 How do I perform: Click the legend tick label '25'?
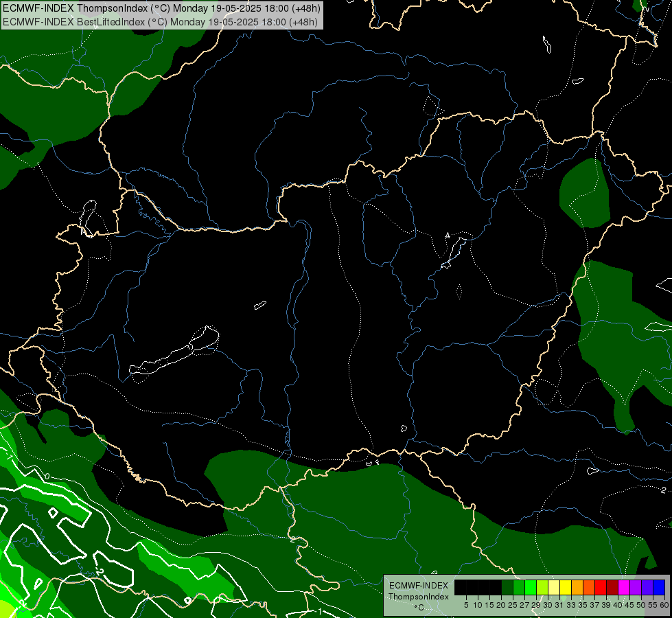click(x=513, y=605)
